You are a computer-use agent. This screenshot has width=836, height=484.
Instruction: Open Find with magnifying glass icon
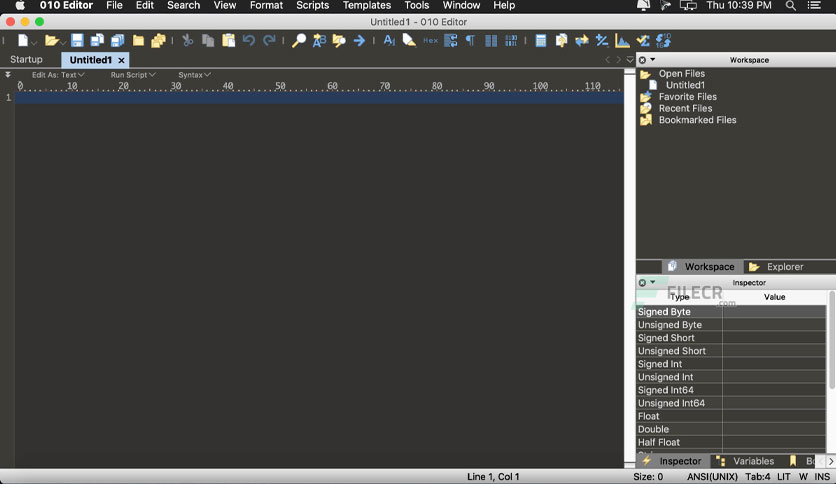[x=299, y=41]
